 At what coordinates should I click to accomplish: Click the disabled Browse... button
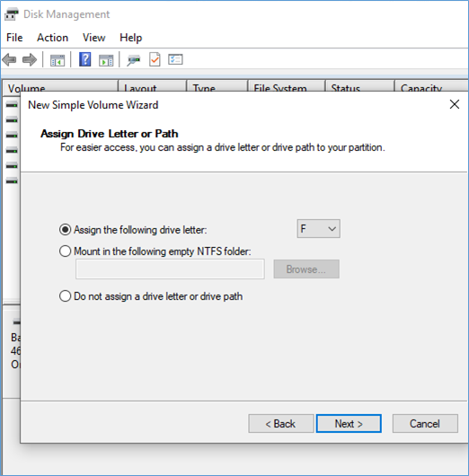(306, 269)
